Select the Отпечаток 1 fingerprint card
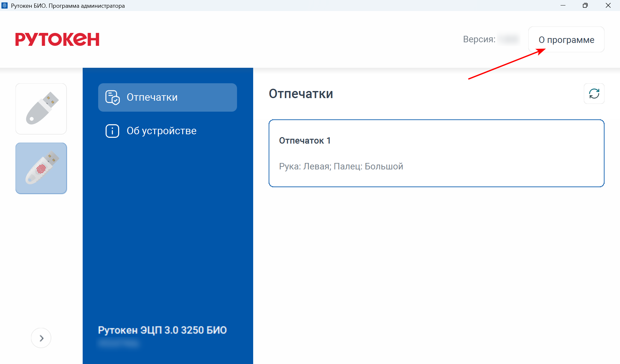620x364 pixels. (436, 153)
